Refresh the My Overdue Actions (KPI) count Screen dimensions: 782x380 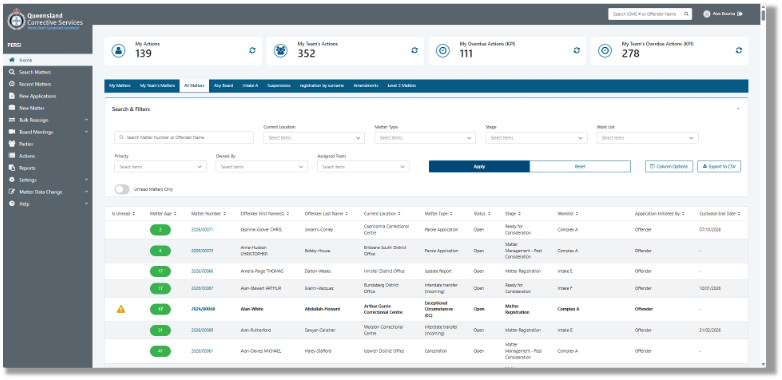577,50
